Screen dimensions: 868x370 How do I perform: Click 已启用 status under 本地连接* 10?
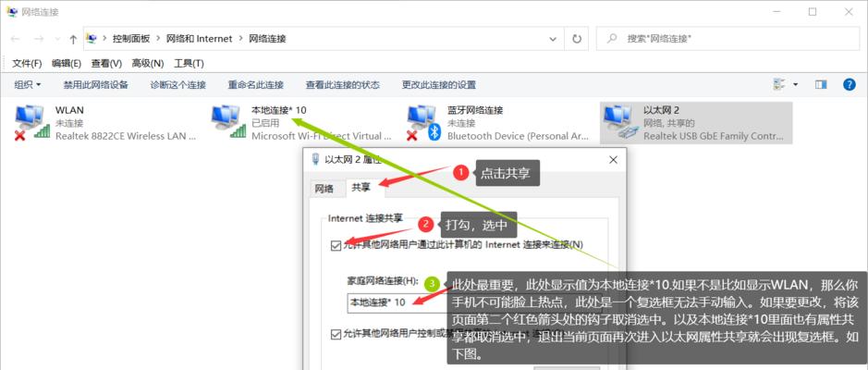tap(265, 123)
